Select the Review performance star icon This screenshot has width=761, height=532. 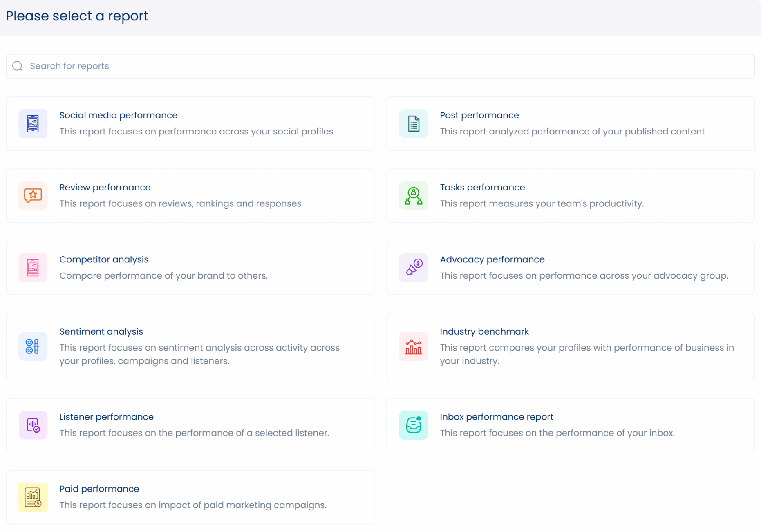click(33, 195)
